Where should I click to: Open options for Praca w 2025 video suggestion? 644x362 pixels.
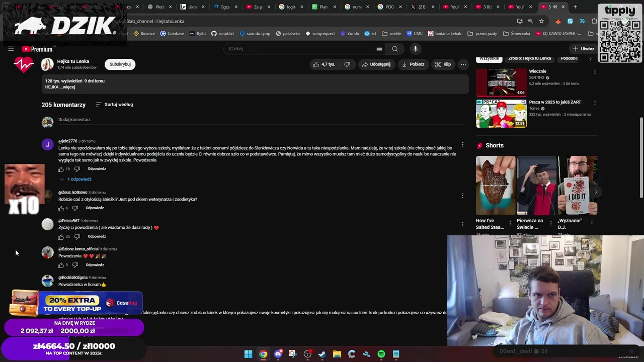point(595,103)
